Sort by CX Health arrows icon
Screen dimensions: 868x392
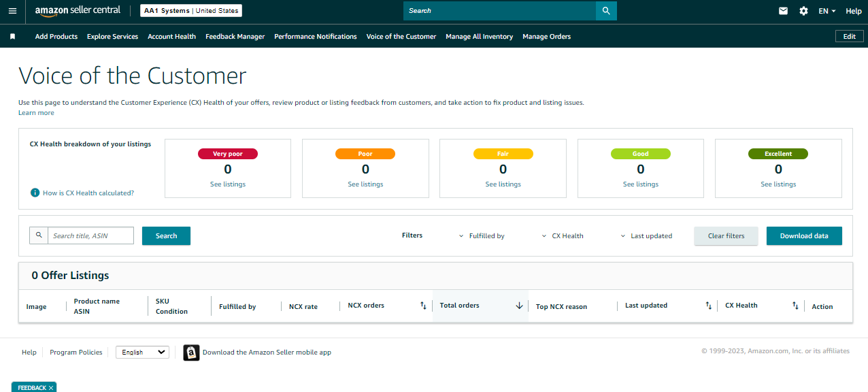tap(795, 306)
